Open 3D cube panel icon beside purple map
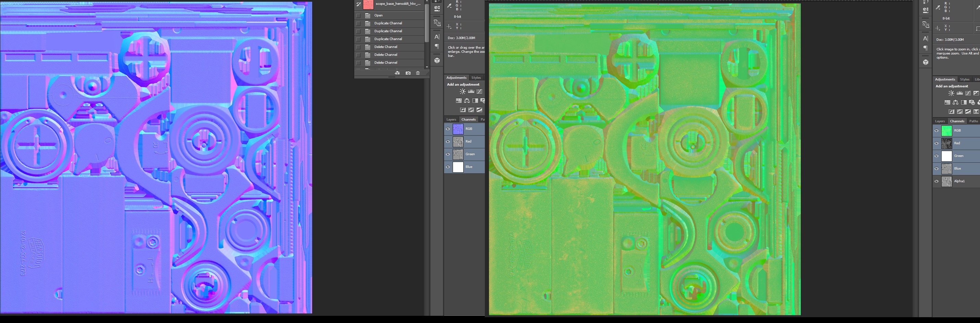Screen dimensions: 980x323 pyautogui.click(x=437, y=61)
